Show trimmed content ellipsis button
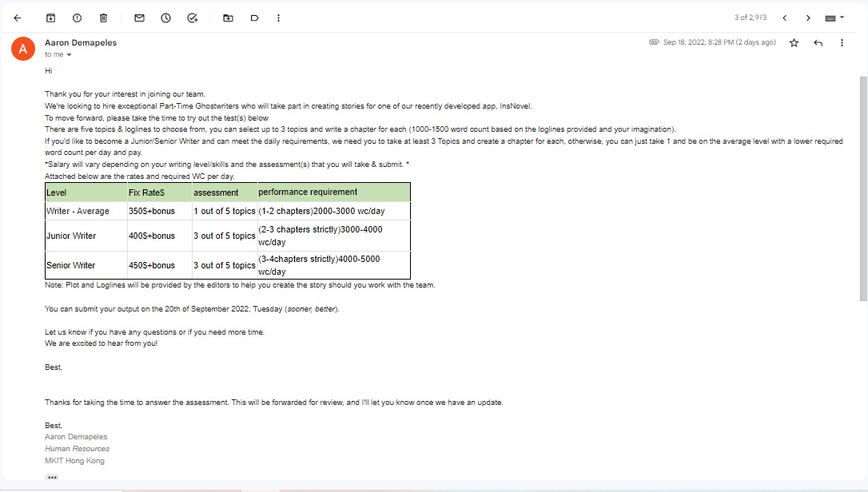The width and height of the screenshot is (868, 492). pyautogui.click(x=53, y=477)
